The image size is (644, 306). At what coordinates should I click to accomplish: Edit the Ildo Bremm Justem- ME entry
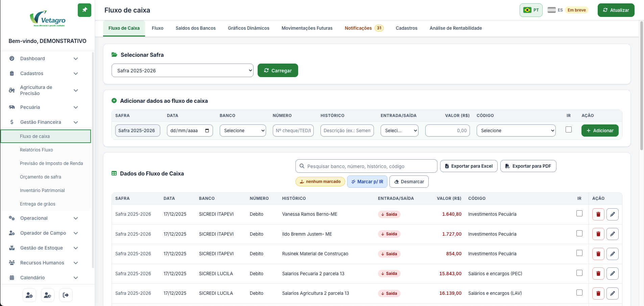pyautogui.click(x=612, y=234)
